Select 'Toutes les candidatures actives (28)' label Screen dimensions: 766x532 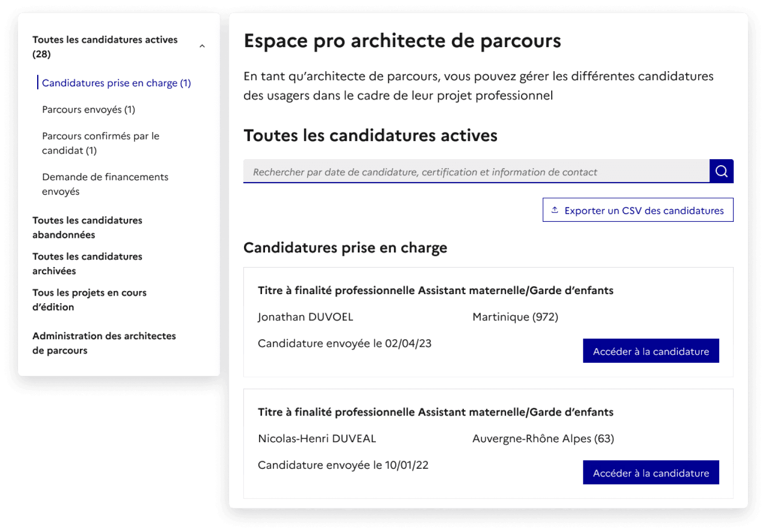click(x=105, y=47)
